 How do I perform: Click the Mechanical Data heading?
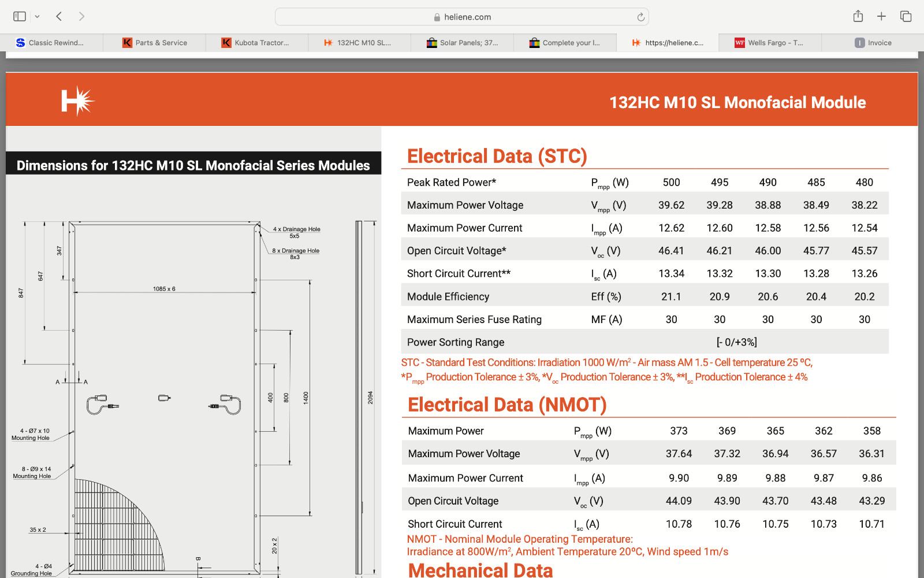[480, 570]
